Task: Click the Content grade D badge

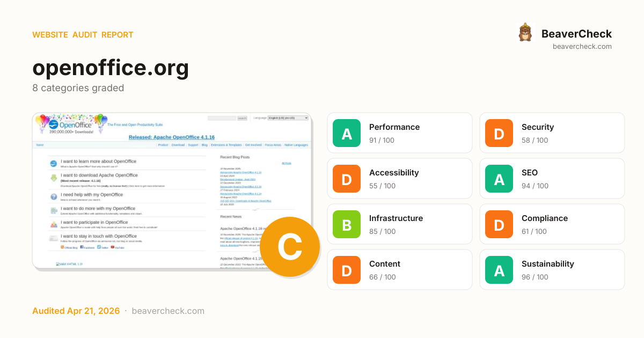Action: point(347,270)
